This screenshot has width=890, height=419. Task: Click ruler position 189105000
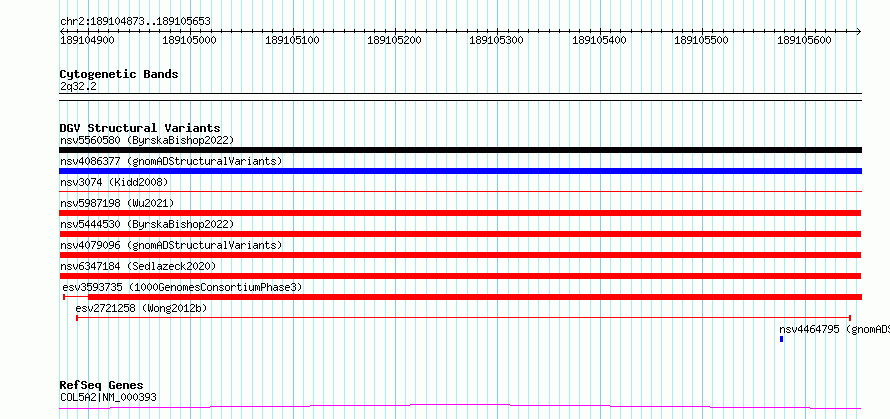point(190,40)
